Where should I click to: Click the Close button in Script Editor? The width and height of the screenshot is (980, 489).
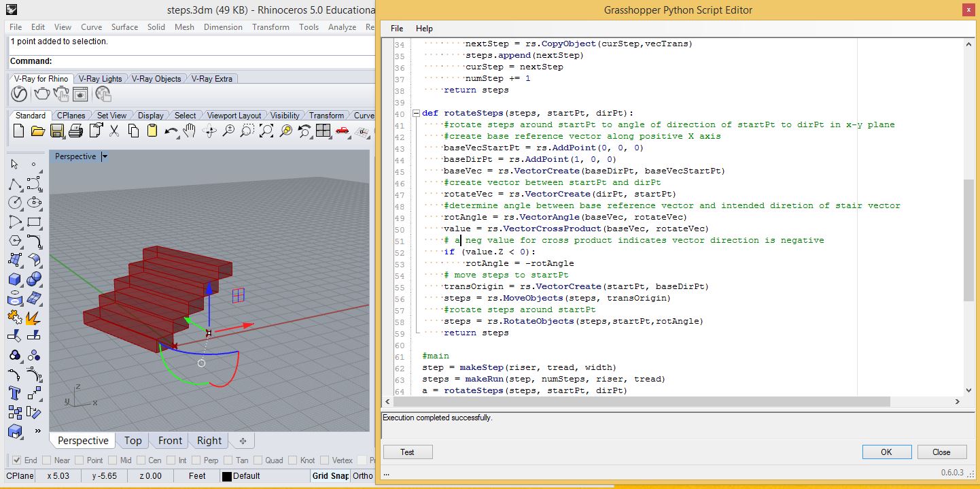coord(941,452)
